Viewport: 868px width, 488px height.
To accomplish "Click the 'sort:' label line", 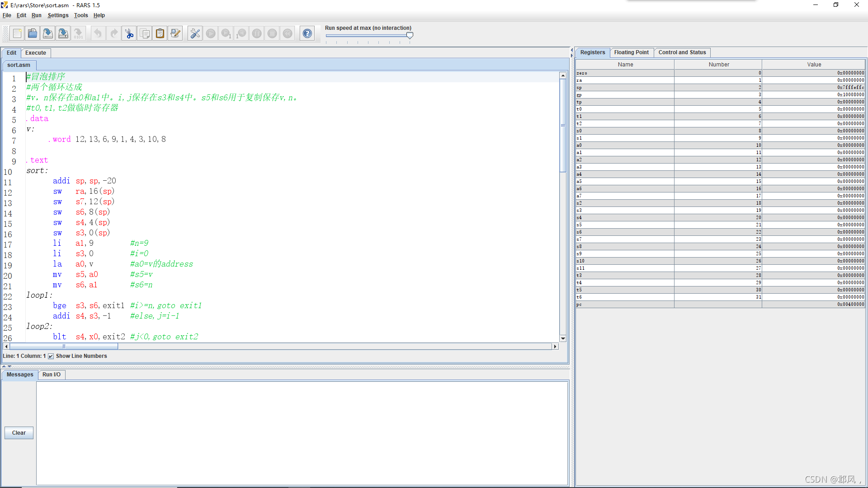I will coord(37,170).
